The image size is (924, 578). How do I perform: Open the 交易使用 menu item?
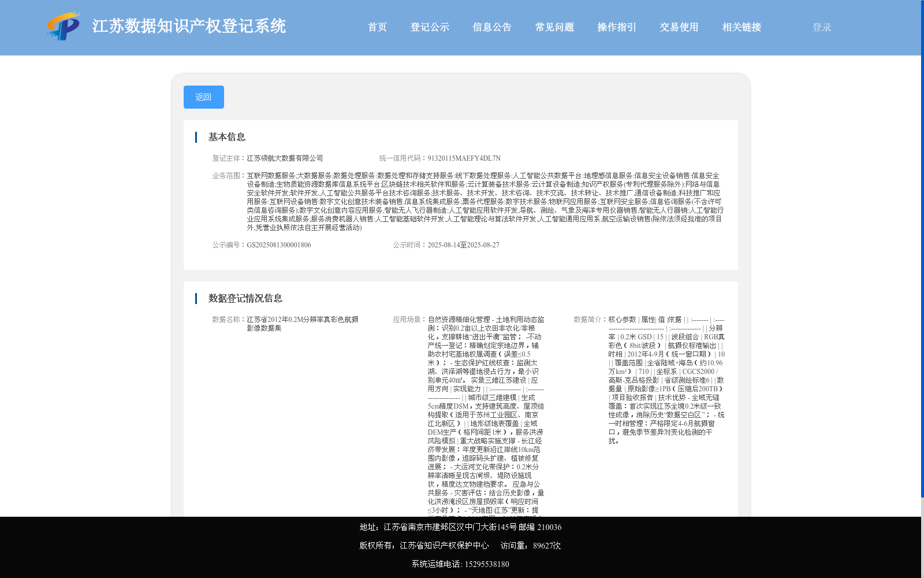point(680,27)
